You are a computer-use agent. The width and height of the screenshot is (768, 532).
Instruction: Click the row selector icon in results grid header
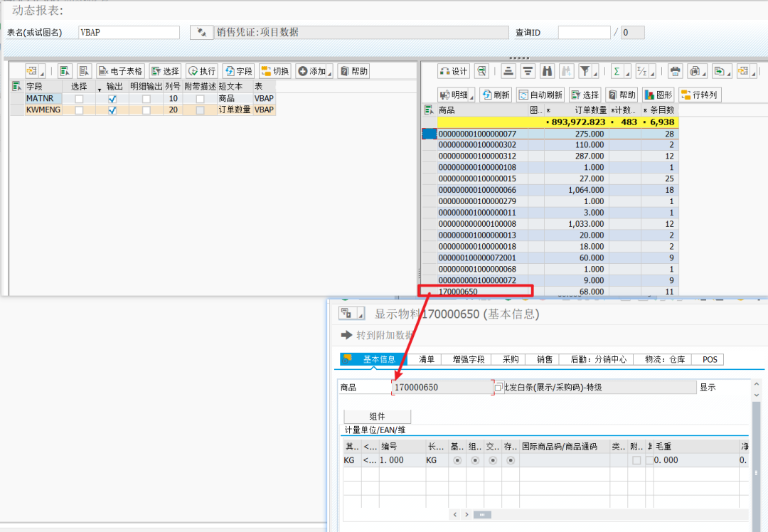tap(429, 110)
